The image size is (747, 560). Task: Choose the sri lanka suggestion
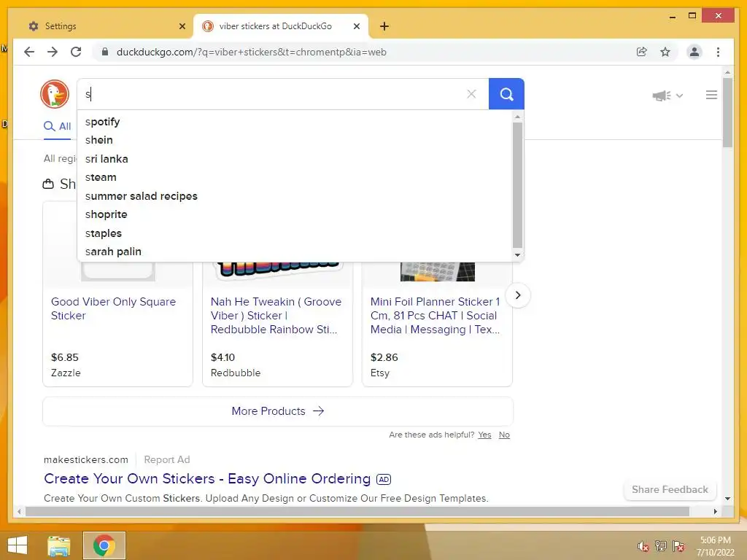[295, 158]
